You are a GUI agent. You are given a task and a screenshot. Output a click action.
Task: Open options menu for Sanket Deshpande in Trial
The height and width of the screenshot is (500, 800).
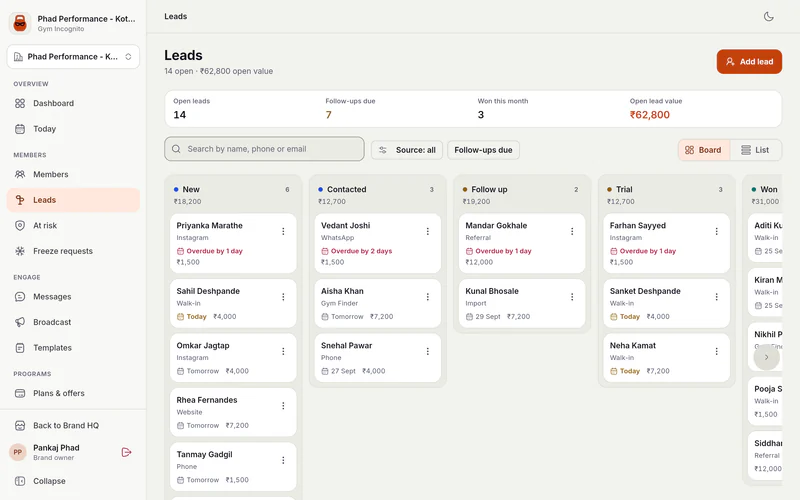click(716, 297)
